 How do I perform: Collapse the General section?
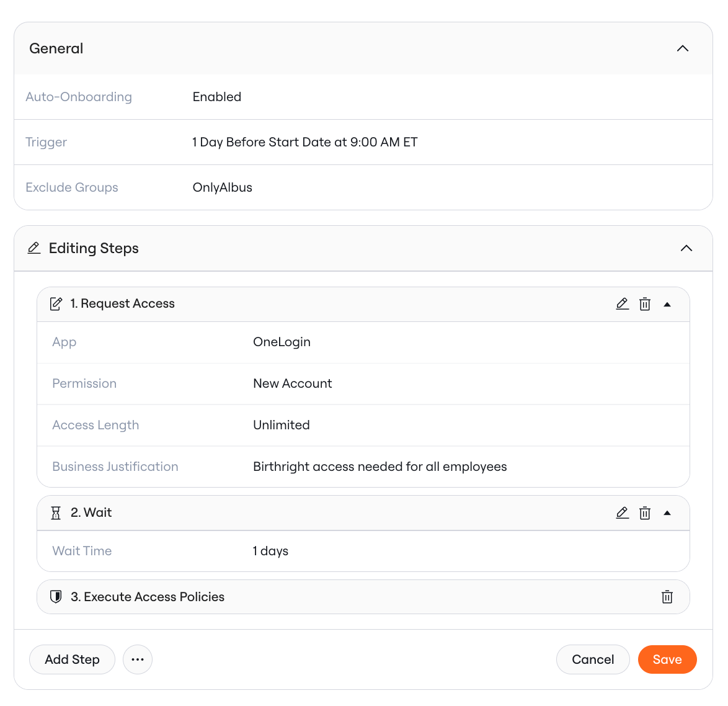point(683,48)
